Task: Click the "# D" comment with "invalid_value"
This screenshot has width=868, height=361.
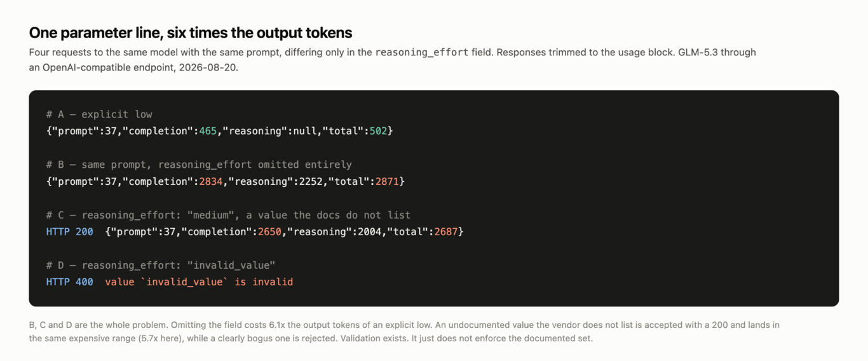Action: click(161, 265)
